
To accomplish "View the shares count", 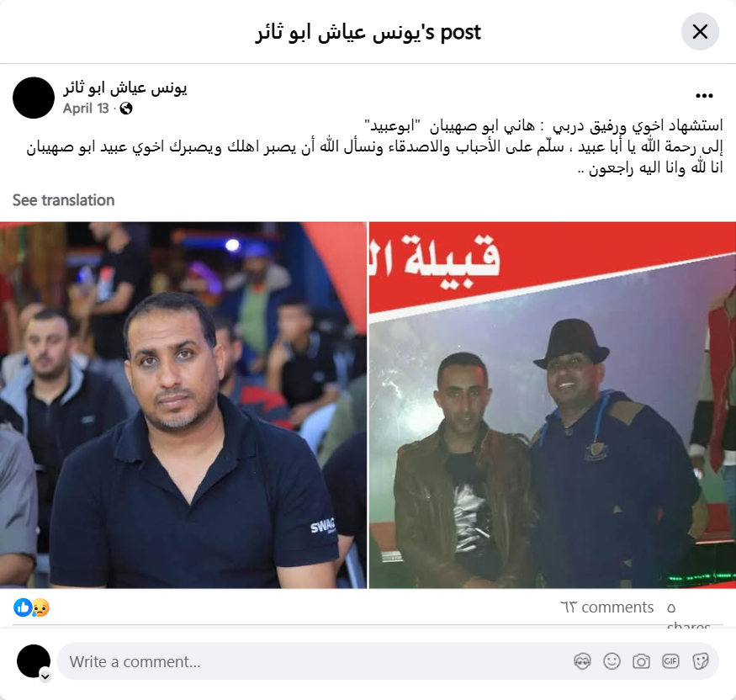I will click(x=689, y=616).
